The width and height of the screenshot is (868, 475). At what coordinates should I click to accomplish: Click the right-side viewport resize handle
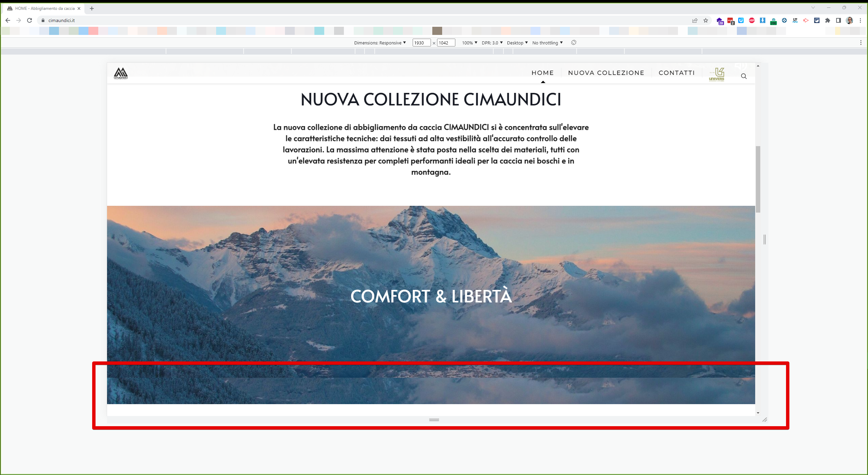pyautogui.click(x=765, y=239)
